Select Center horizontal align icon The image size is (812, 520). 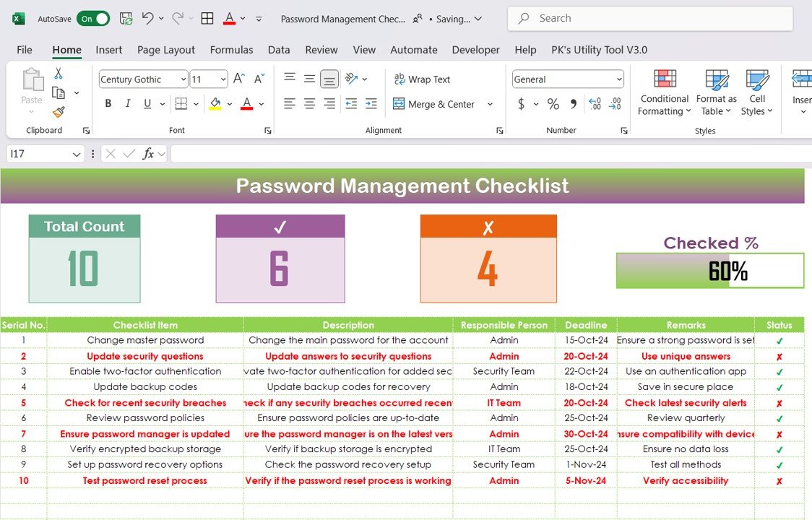[x=309, y=103]
